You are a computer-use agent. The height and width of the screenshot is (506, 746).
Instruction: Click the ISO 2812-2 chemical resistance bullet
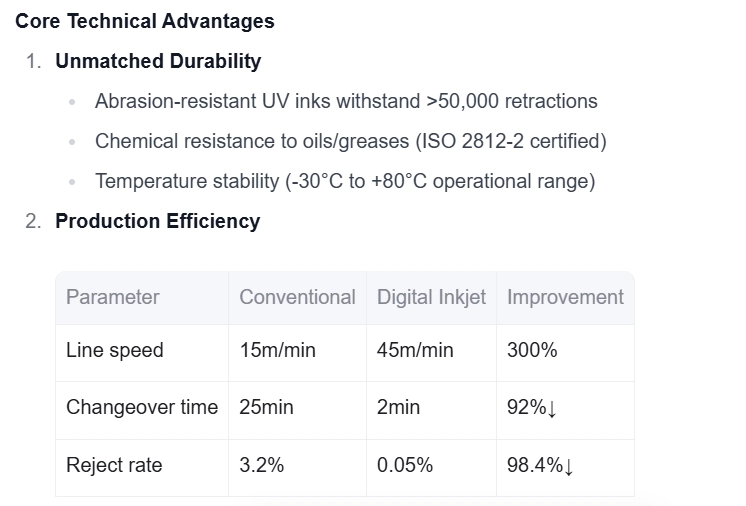coord(351,141)
